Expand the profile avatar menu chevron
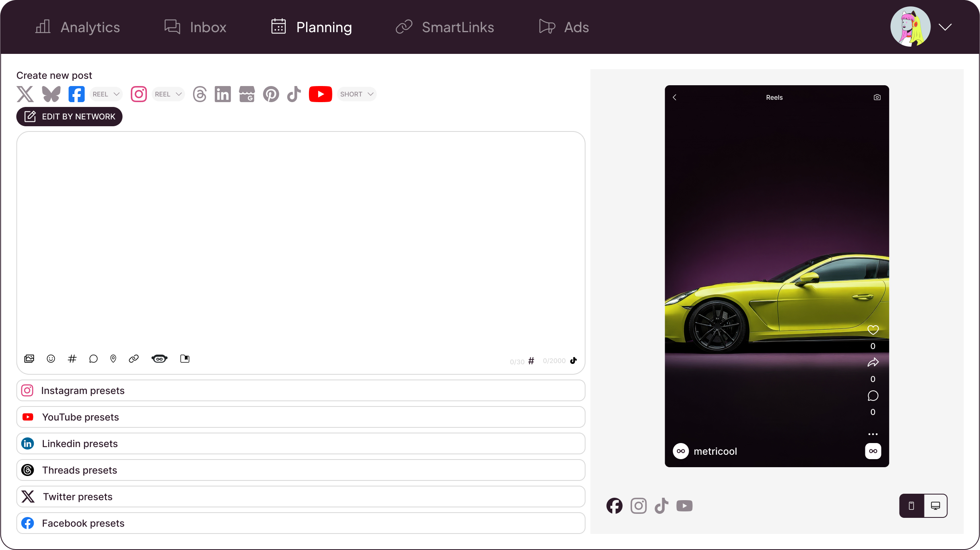 coord(945,27)
